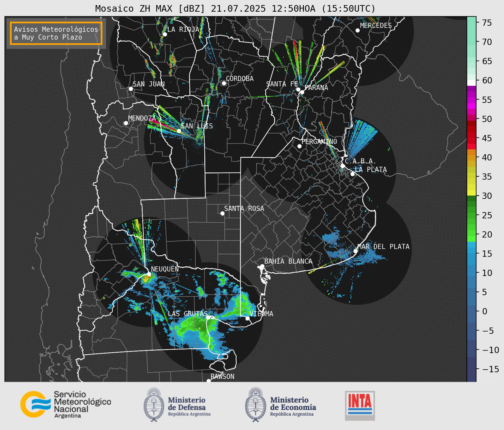Click the Santa Rosa city marker dot

pyautogui.click(x=222, y=213)
